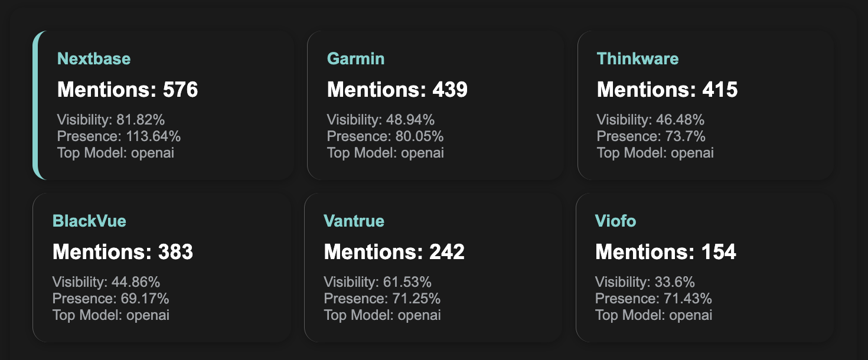The image size is (868, 360).
Task: Click BlackVue Visibility 44.86% text
Action: [106, 282]
